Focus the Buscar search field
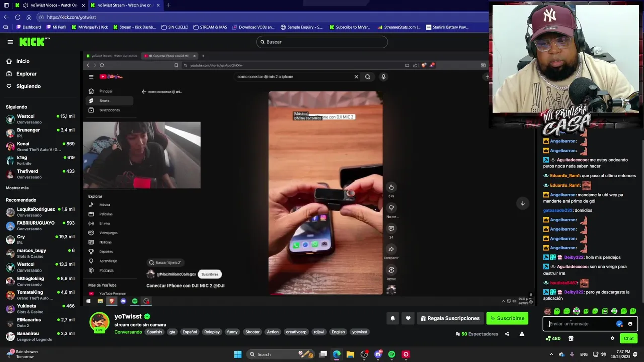This screenshot has width=644, height=362. pos(322,42)
